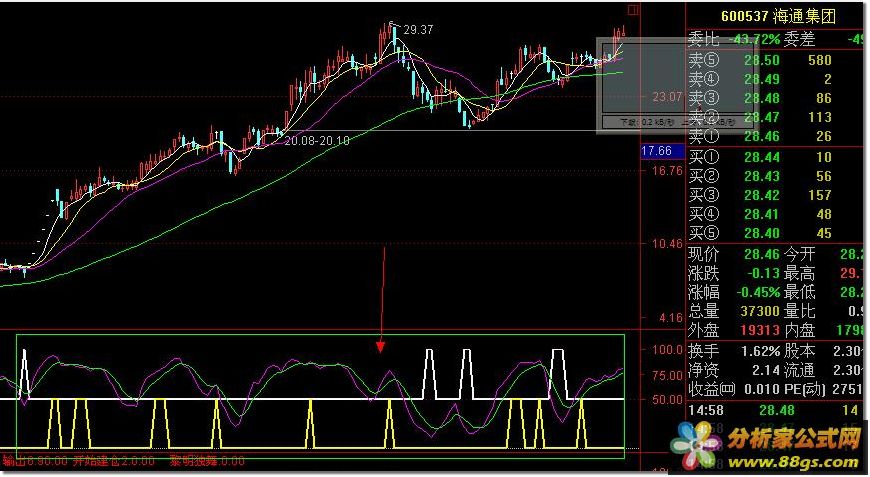
Task: Click the 今开 label
Action: (x=800, y=255)
